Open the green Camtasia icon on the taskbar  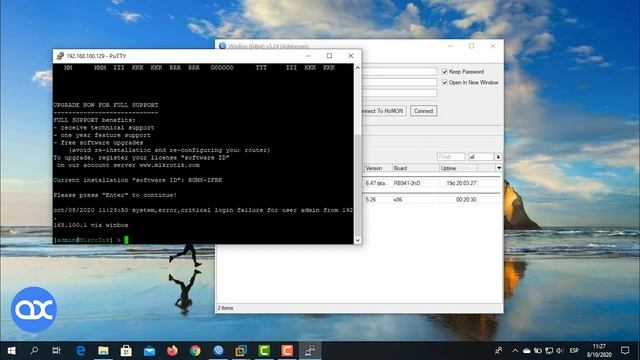click(264, 351)
